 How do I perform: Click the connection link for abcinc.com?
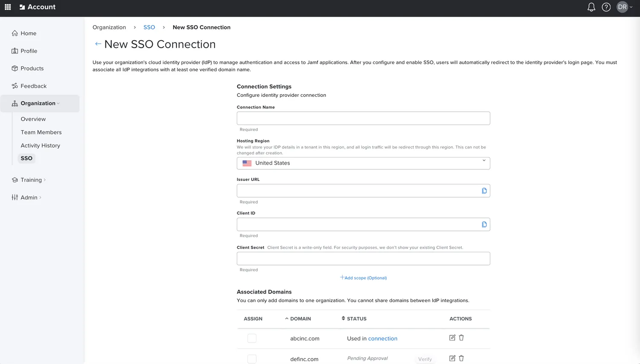(x=382, y=338)
